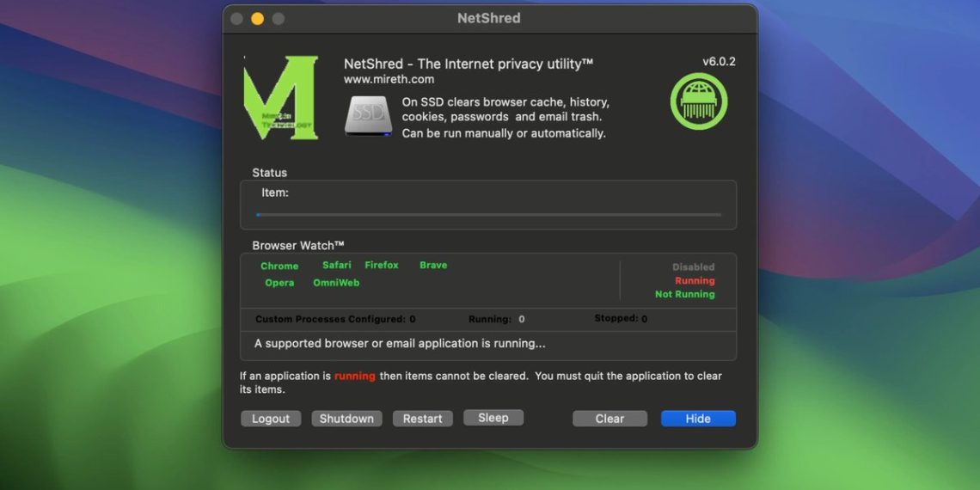The height and width of the screenshot is (490, 980).
Task: Click the SSD drive icon
Action: tap(368, 116)
